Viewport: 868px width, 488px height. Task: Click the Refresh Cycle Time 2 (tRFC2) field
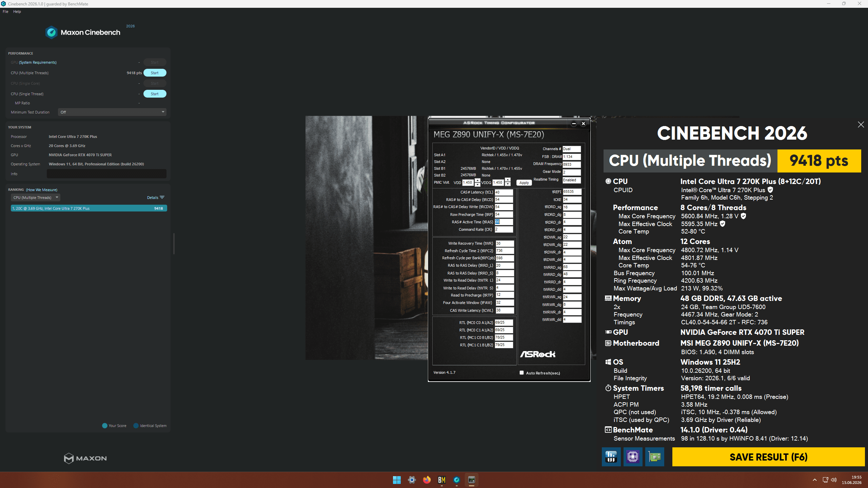click(505, 251)
